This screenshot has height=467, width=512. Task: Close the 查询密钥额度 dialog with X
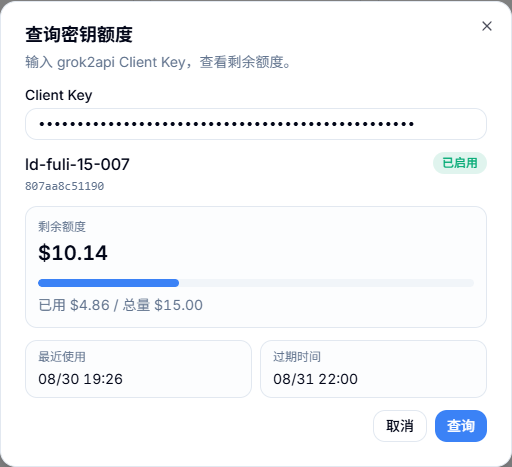point(487,26)
